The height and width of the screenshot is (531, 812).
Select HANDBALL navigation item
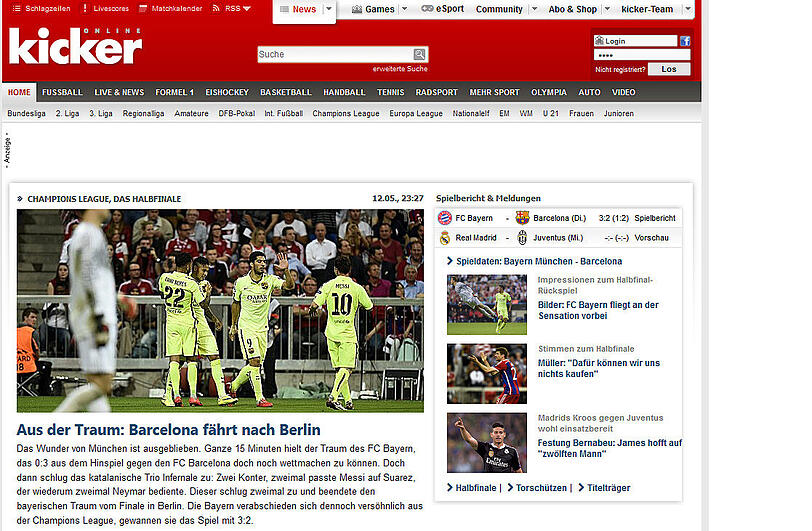[344, 92]
